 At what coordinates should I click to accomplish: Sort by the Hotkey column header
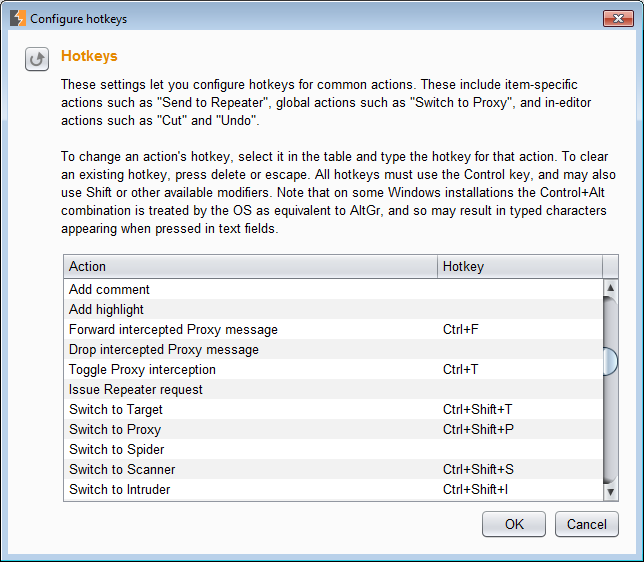520,267
